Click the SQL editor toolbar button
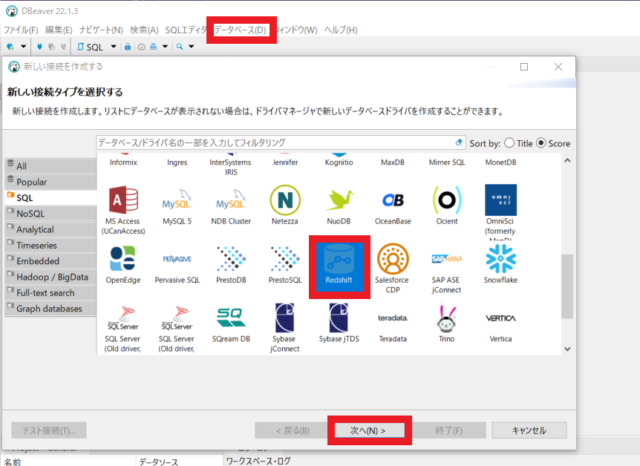Image resolution: width=640 pixels, height=466 pixels. click(x=90, y=47)
